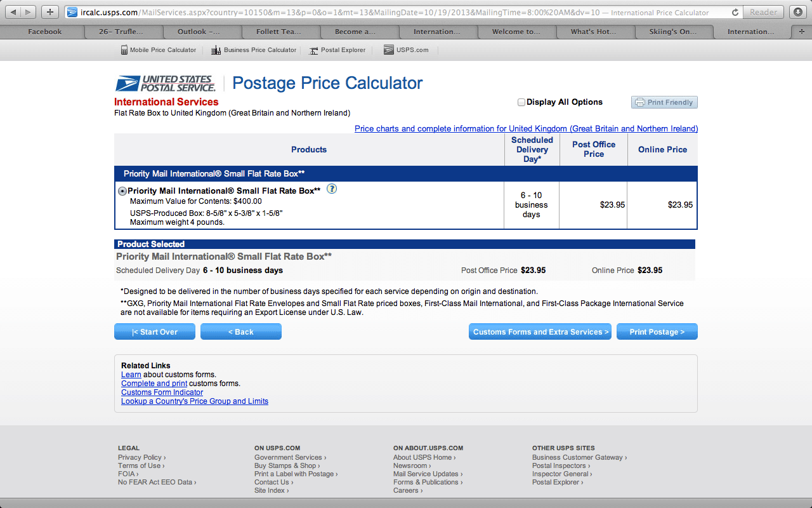Open the No FEAR Act EEO Data link
The width and height of the screenshot is (812, 508).
tap(157, 482)
